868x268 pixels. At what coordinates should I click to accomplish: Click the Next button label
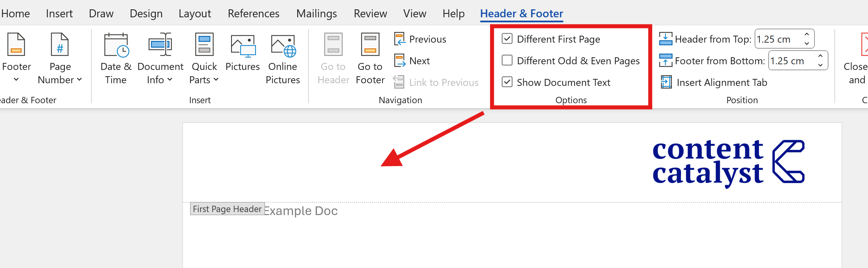click(x=420, y=61)
